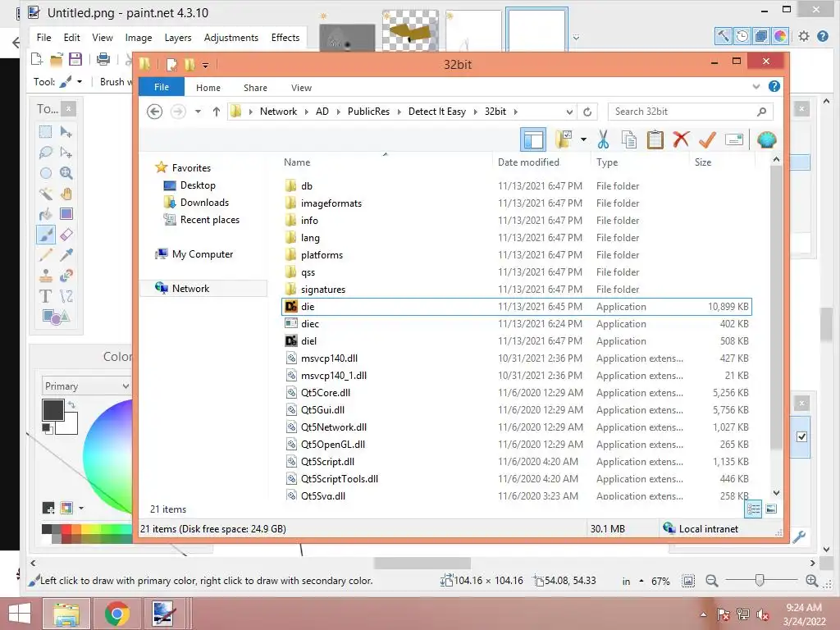Select the Paint Bucket tool

coord(46,214)
